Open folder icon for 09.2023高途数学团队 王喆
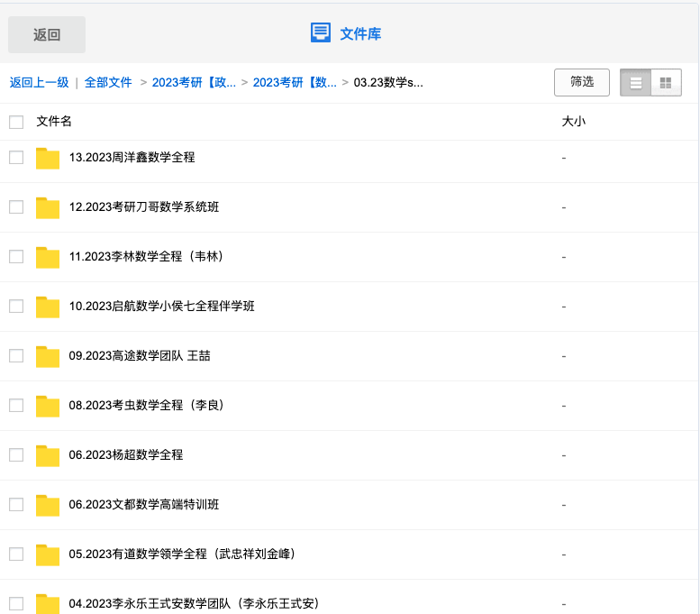The height and width of the screenshot is (614, 700). 48,357
